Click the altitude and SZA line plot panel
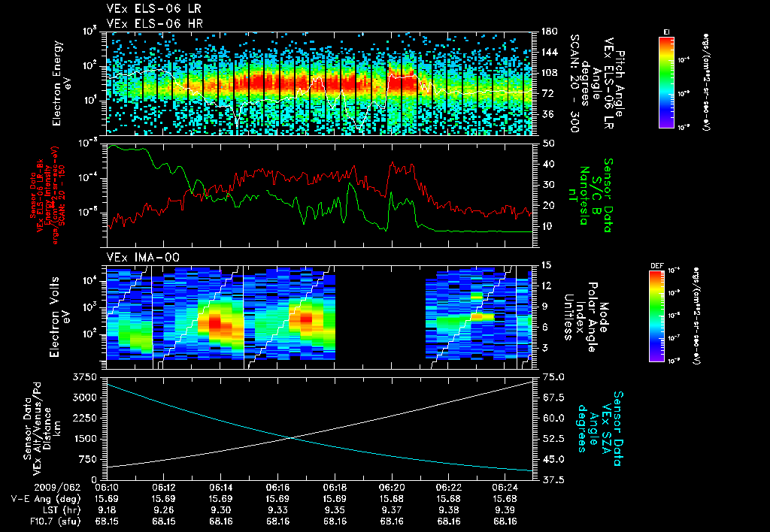Viewport: 770px width, 532px height. click(x=320, y=429)
